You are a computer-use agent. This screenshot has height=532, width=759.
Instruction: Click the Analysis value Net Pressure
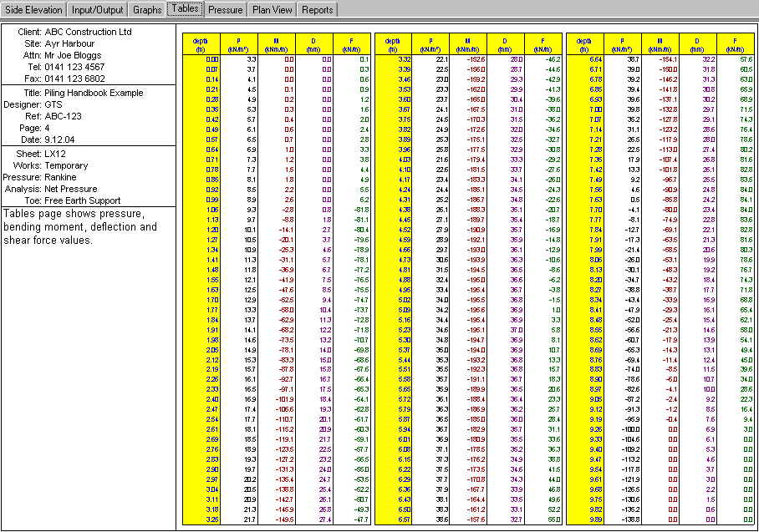(74, 189)
